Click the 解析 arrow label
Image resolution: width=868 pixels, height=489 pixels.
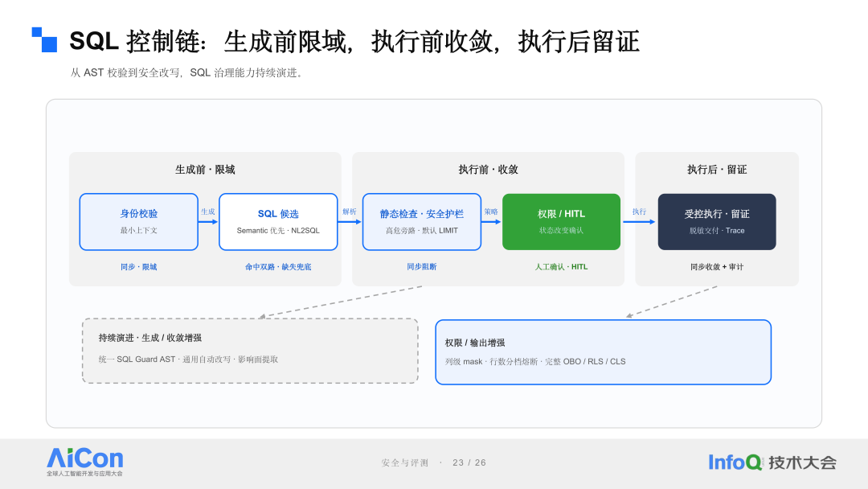coord(350,212)
